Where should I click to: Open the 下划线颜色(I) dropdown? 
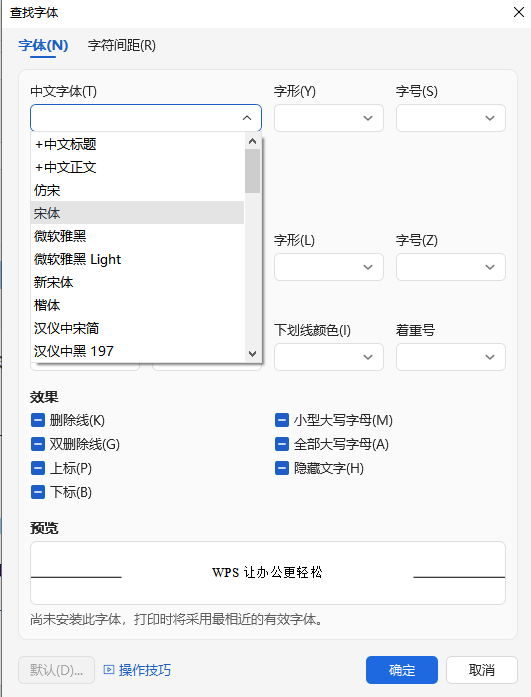329,357
